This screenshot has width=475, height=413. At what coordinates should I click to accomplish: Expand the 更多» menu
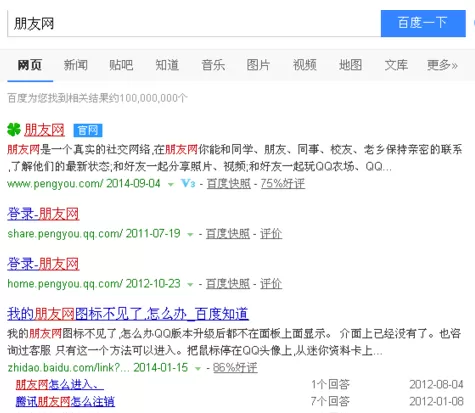(442, 65)
